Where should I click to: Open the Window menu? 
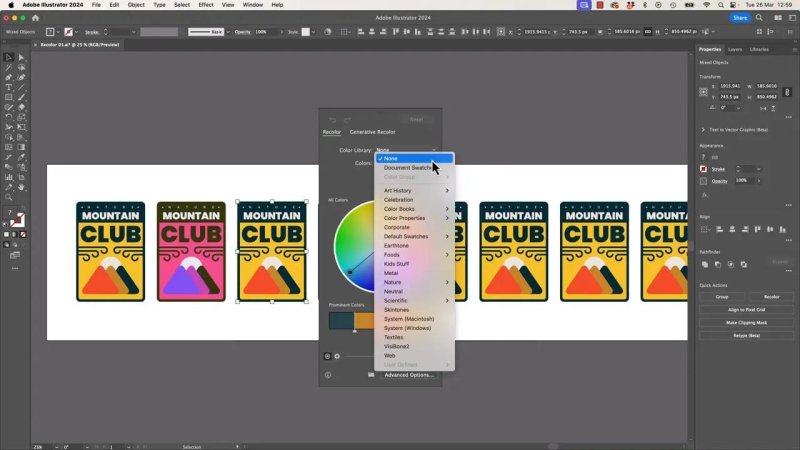point(253,5)
